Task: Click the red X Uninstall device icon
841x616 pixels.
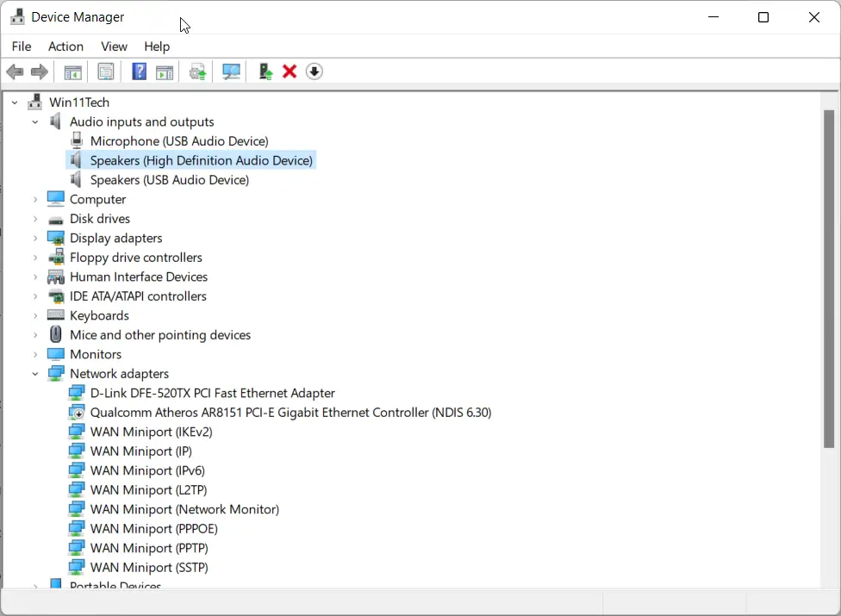Action: [290, 72]
